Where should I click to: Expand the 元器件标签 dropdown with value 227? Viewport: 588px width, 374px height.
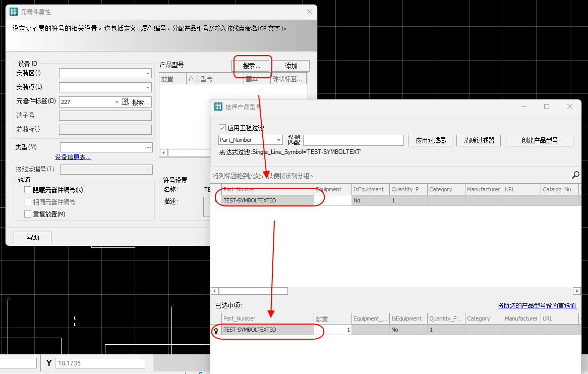pyautogui.click(x=116, y=102)
